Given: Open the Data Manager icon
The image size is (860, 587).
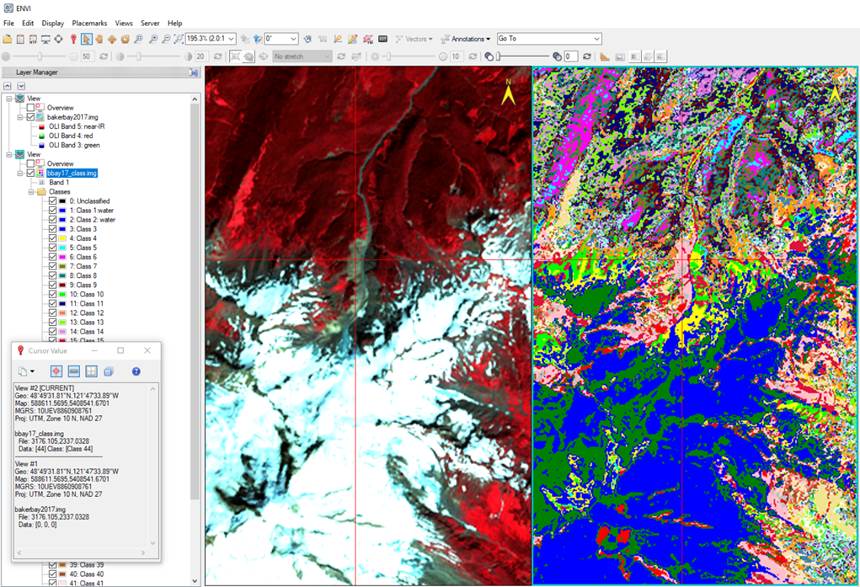Looking at the screenshot, I should pyautogui.click(x=20, y=39).
